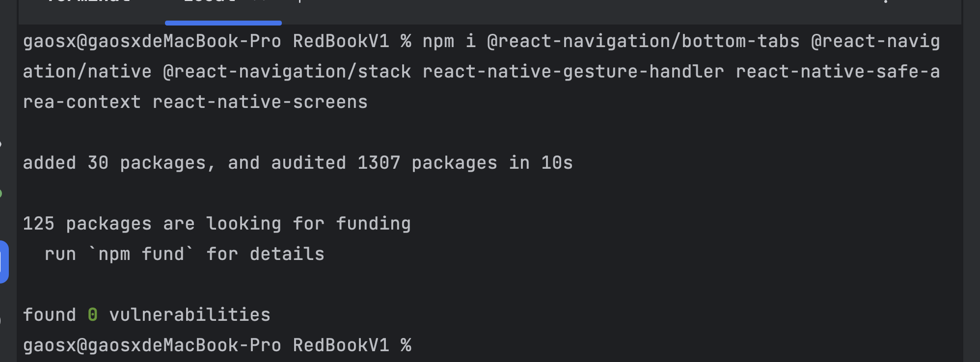Click the `npm fund` command text
The width and height of the screenshot is (980, 362).
141,254
